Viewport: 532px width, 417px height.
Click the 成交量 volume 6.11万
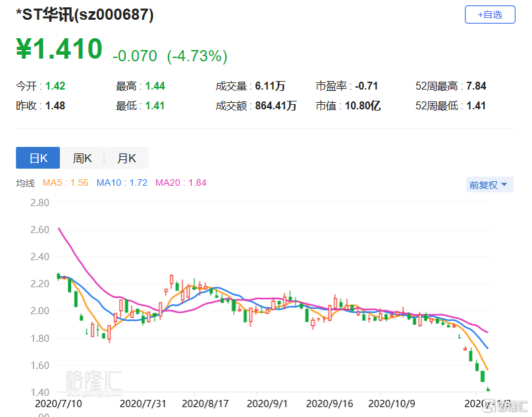pyautogui.click(x=270, y=86)
